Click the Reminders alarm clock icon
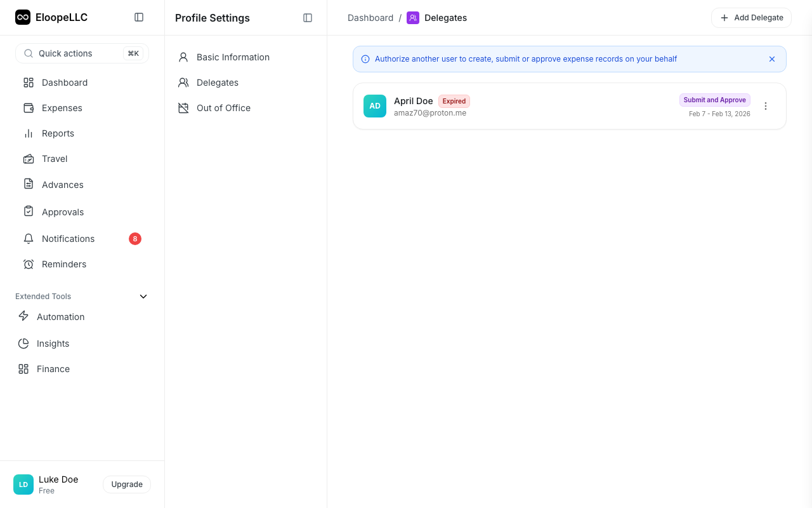 [29, 264]
